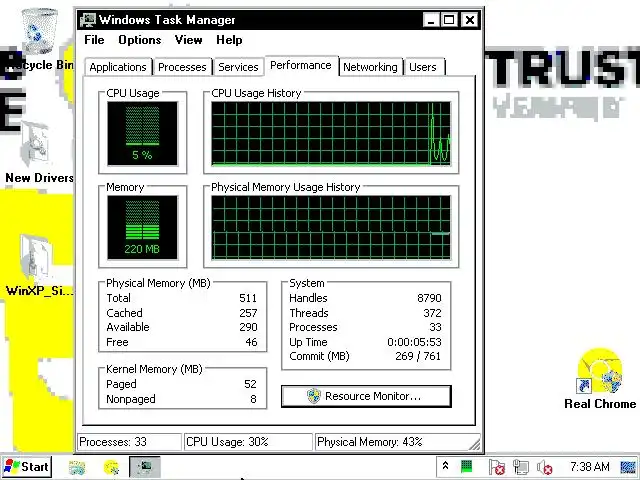Maximize the Windows Task Manager window
Image resolution: width=640 pixels, height=480 pixels.
pos(449,20)
